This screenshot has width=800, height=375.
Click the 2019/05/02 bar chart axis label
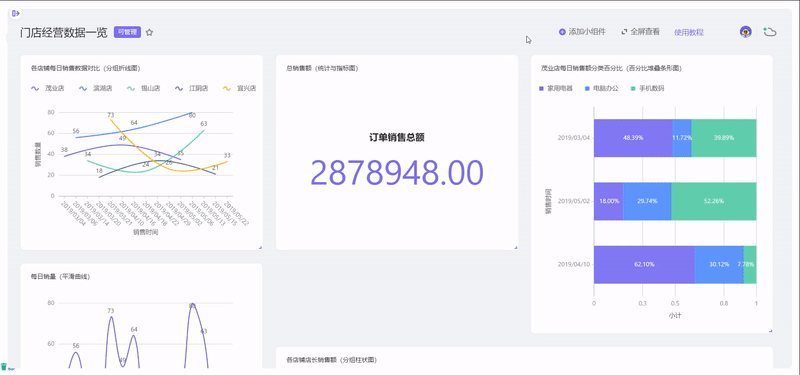pos(573,201)
